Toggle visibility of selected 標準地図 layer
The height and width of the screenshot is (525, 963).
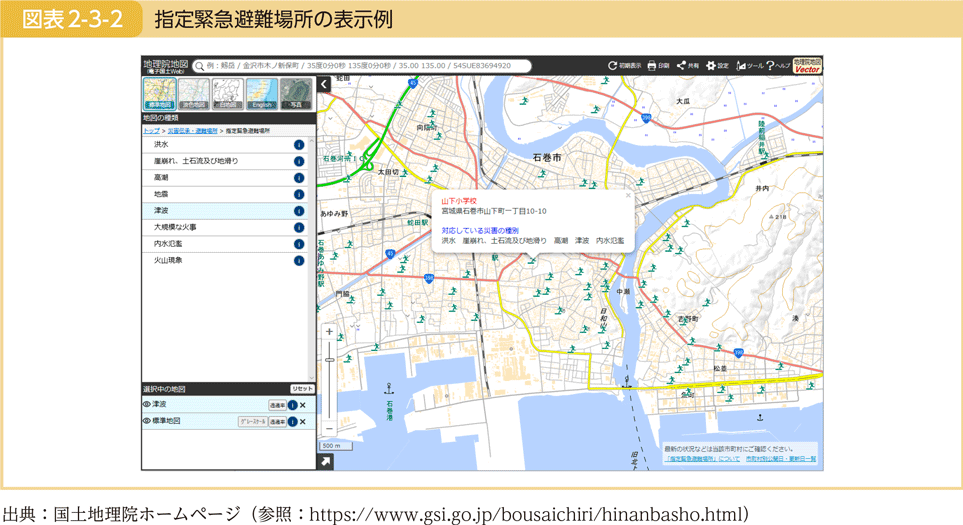[147, 421]
